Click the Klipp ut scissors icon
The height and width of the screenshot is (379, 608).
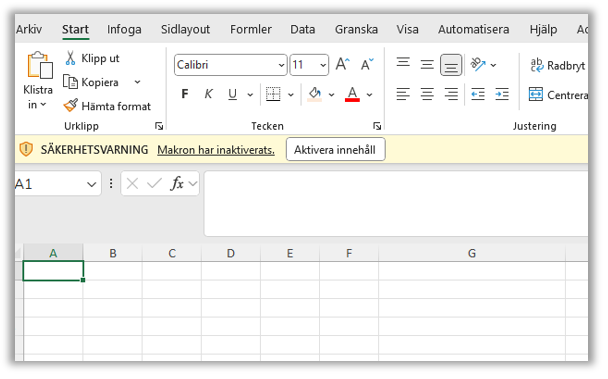click(x=70, y=58)
